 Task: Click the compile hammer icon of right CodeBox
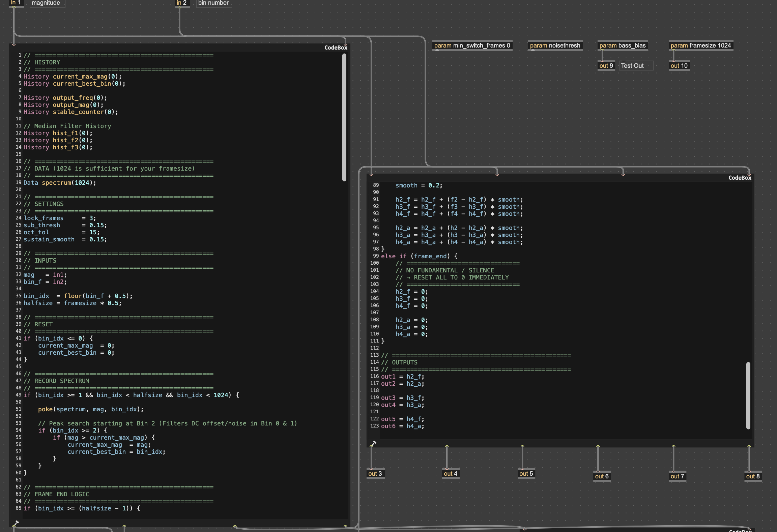(x=374, y=443)
